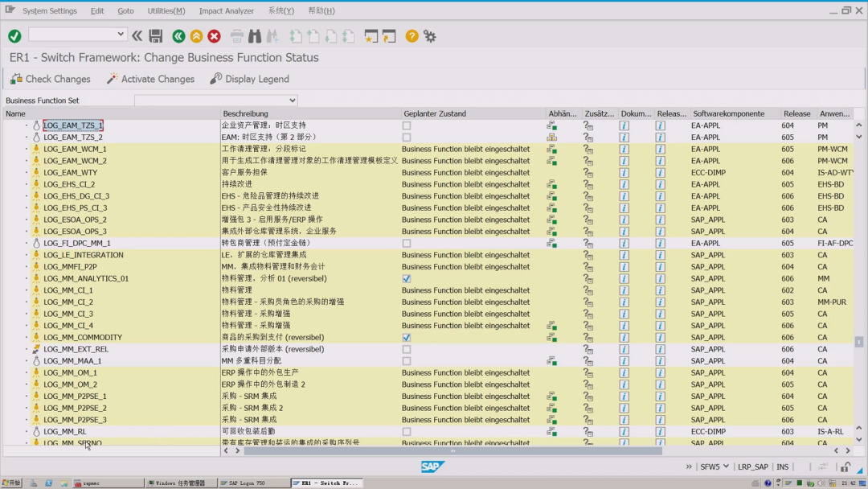Click the orange Exit up-arrow icon
Screen dimensions: 868x489
point(197,36)
